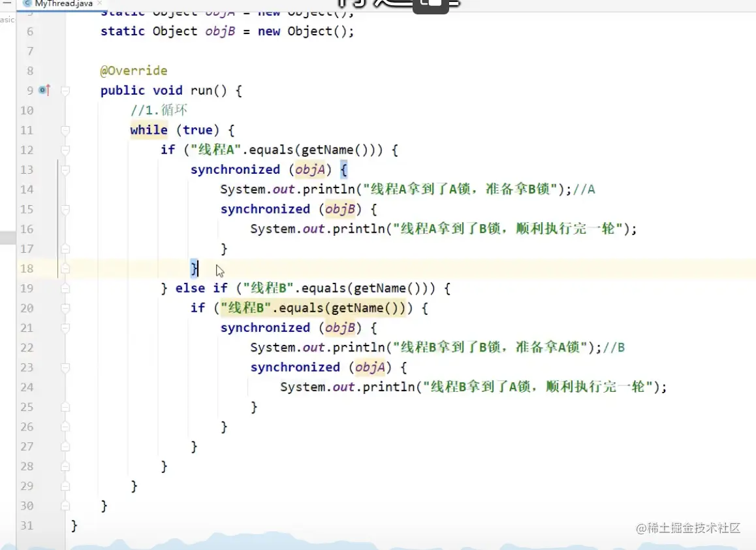Click the while keyword on line 11
756x550 pixels.
click(x=149, y=130)
